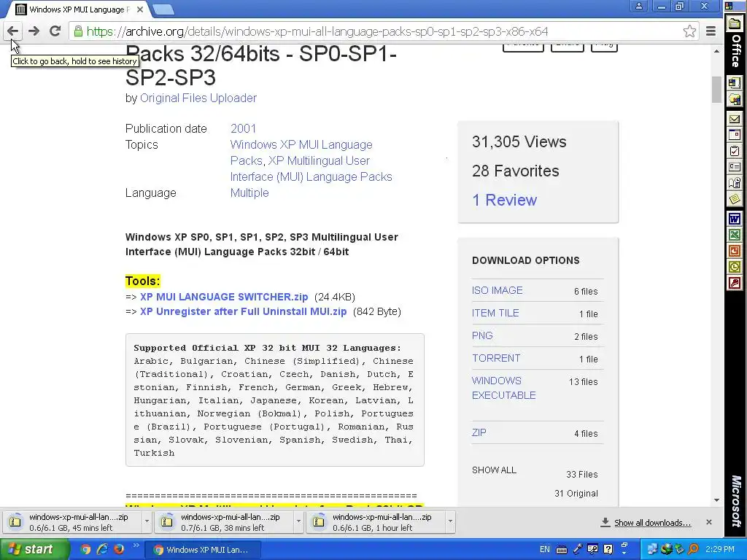The width and height of the screenshot is (747, 560).
Task: Click the orange magnifier tray icon
Action: 694,549
